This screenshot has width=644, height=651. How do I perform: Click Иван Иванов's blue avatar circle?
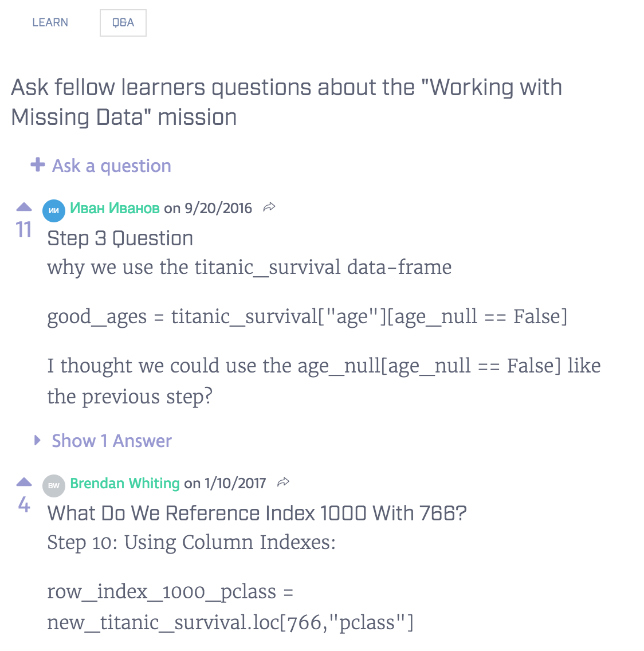point(54,210)
